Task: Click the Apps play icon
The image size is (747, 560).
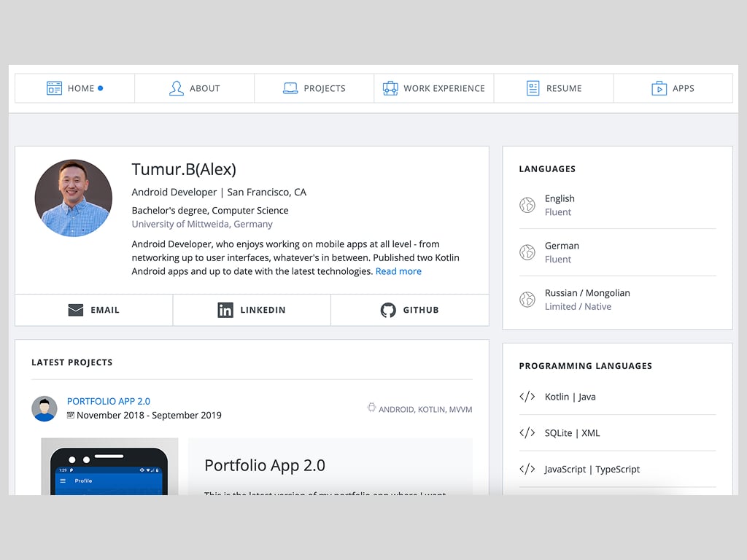Action: coord(660,87)
